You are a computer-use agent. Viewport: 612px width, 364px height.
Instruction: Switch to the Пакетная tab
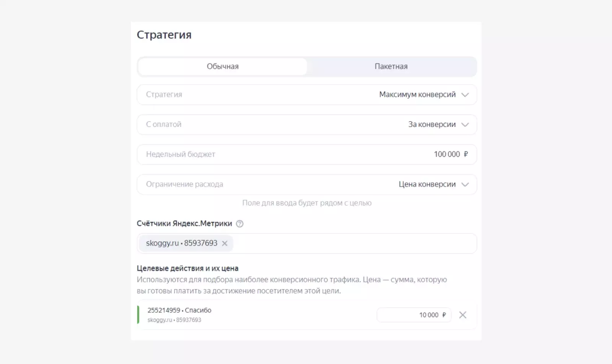click(391, 66)
